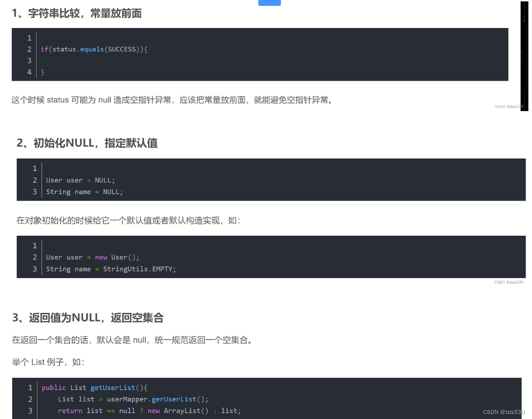Click line number 2 in the first code block
The image size is (532, 419).
point(29,49)
